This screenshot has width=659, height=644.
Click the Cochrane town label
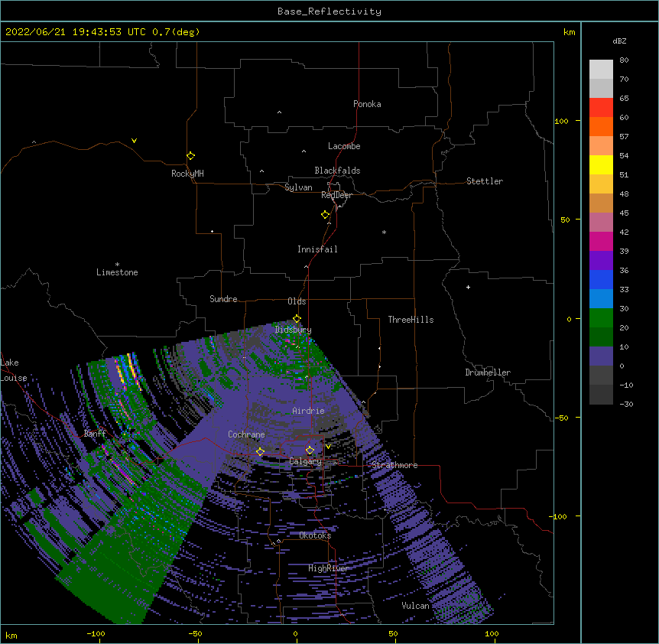click(x=246, y=434)
